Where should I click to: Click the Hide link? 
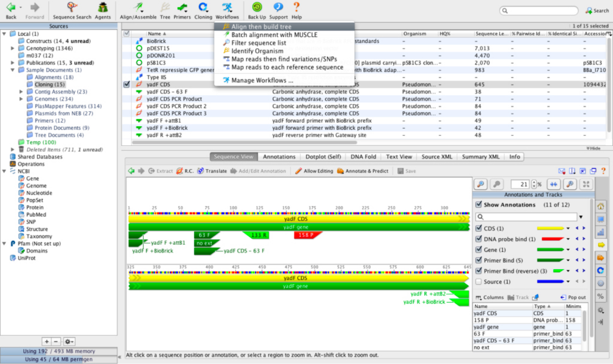click(593, 148)
